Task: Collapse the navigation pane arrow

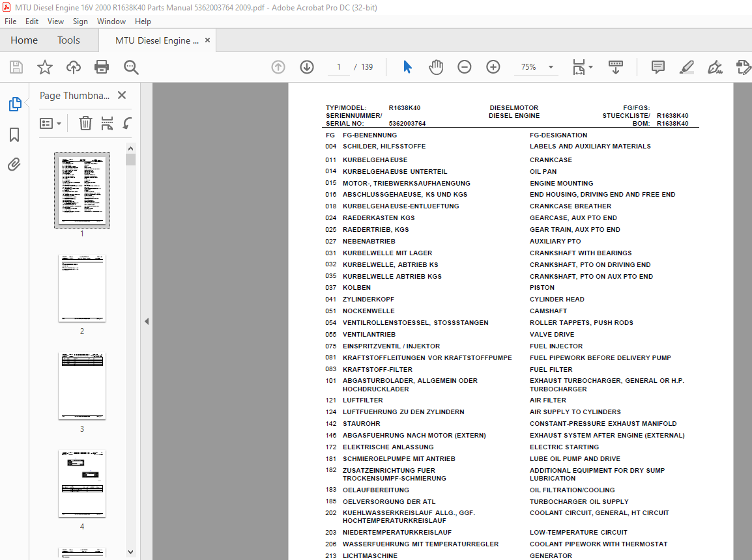Action: click(147, 322)
